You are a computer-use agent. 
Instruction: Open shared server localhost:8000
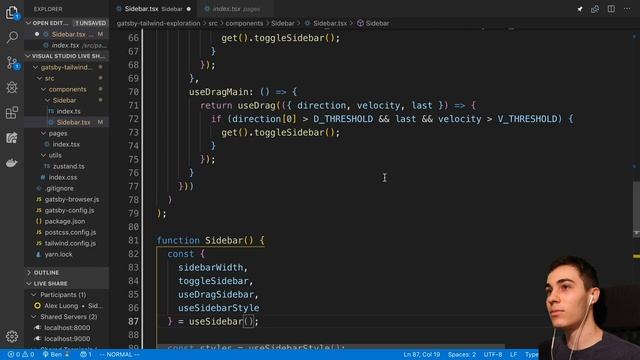click(x=66, y=328)
